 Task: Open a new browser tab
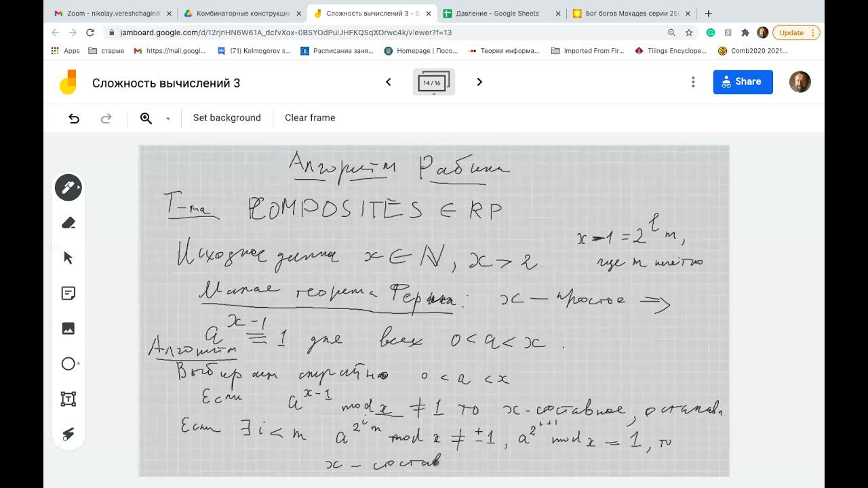point(709,14)
